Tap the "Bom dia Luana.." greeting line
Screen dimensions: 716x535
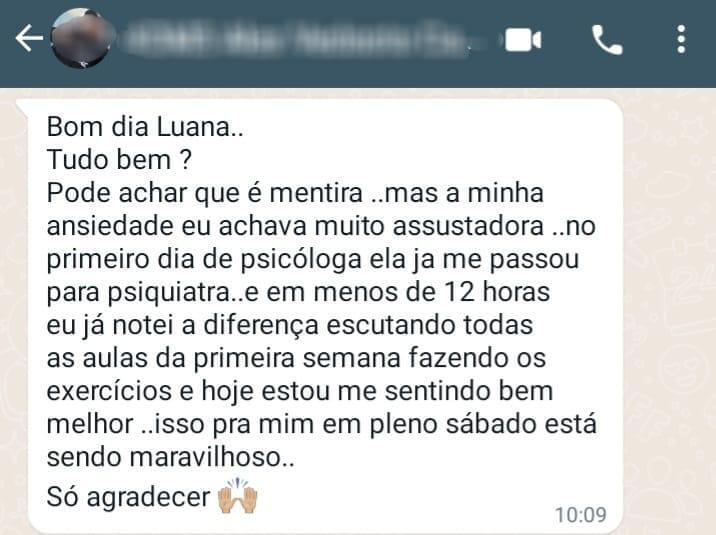(x=145, y=126)
